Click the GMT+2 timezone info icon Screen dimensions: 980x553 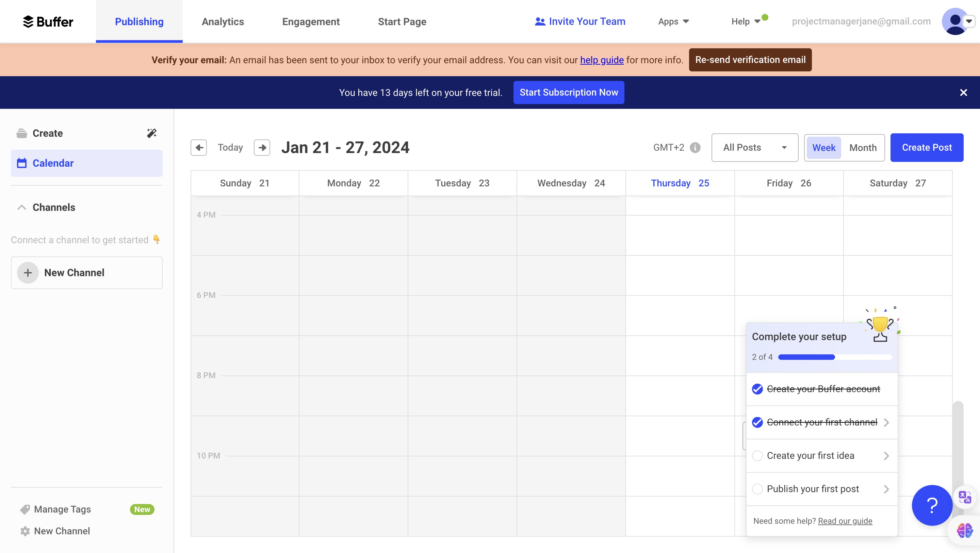pos(695,148)
